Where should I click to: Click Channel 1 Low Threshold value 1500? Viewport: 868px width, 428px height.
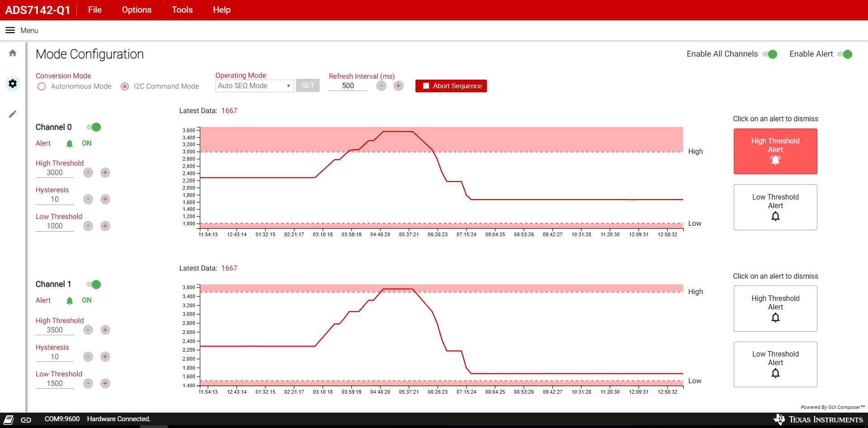[x=55, y=384]
